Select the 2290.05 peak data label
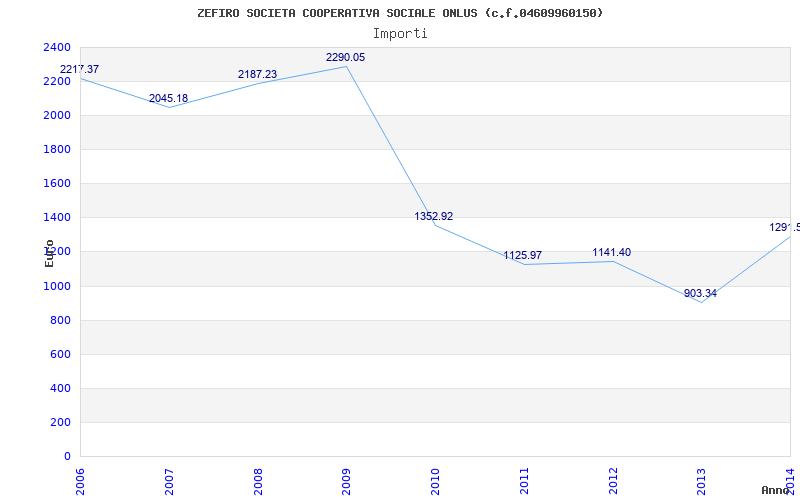 pyautogui.click(x=345, y=58)
